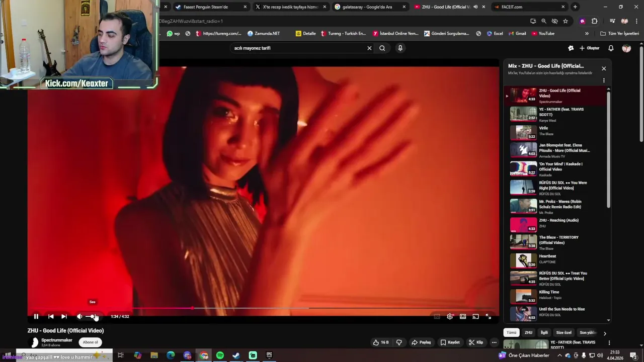Show more bookmarks with double chevron
644x362 pixels.
(587, 34)
